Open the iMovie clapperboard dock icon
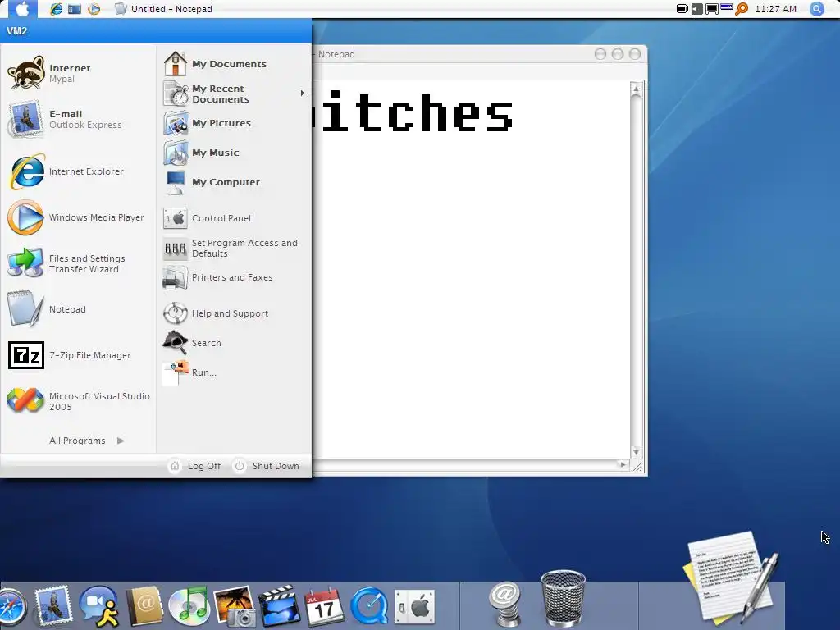This screenshot has width=840, height=630. point(279,606)
